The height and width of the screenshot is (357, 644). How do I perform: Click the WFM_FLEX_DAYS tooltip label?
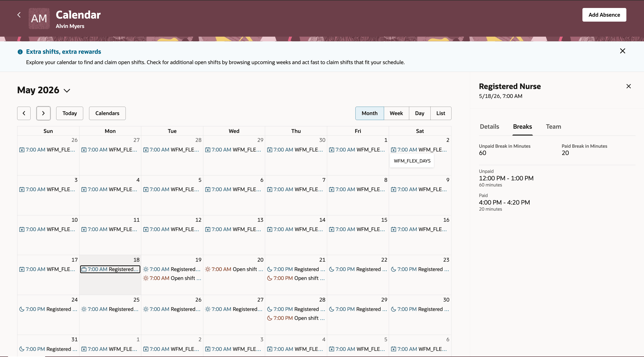pos(412,161)
